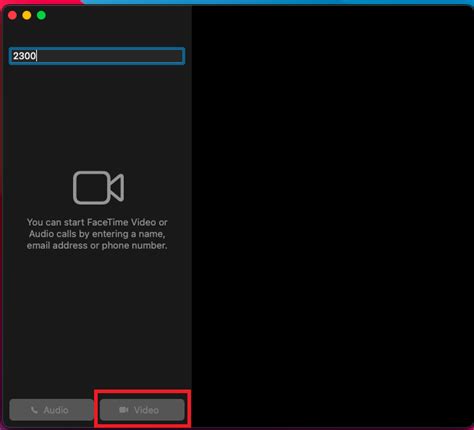Viewport: 474px width, 430px height.
Task: Click the camcorder icon on the Video button
Action: point(124,410)
